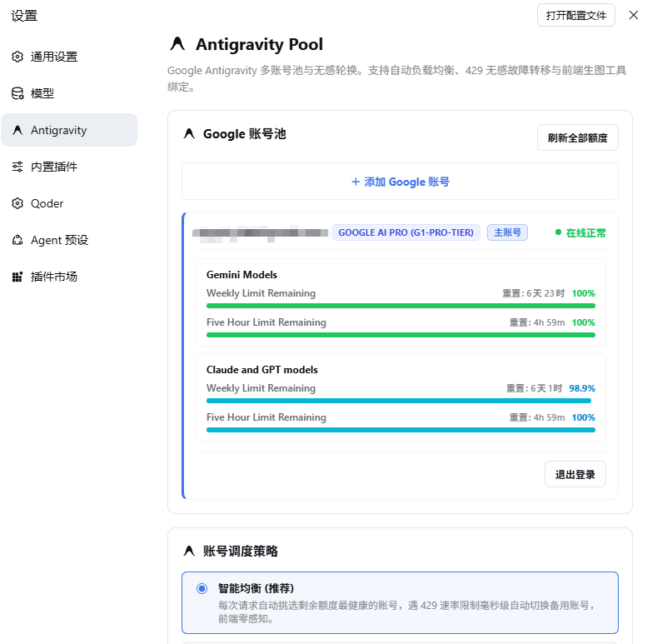Click the Gemini weekly 100% value
The width and height of the screenshot is (647, 644).
[584, 293]
